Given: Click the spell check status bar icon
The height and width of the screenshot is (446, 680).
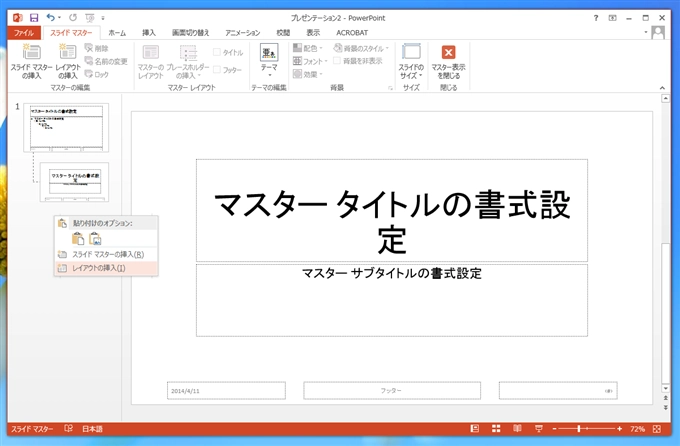Looking at the screenshot, I should click(69, 429).
